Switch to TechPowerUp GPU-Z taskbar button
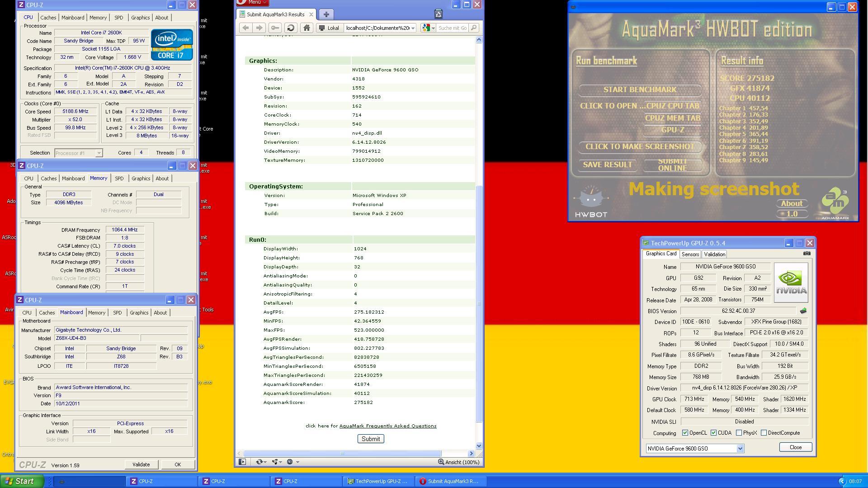 tap(378, 481)
